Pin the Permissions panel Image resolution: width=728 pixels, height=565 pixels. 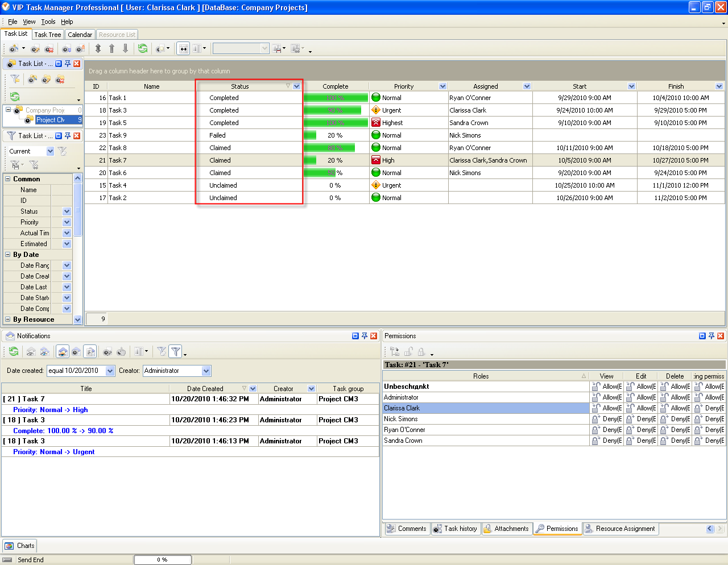711,336
